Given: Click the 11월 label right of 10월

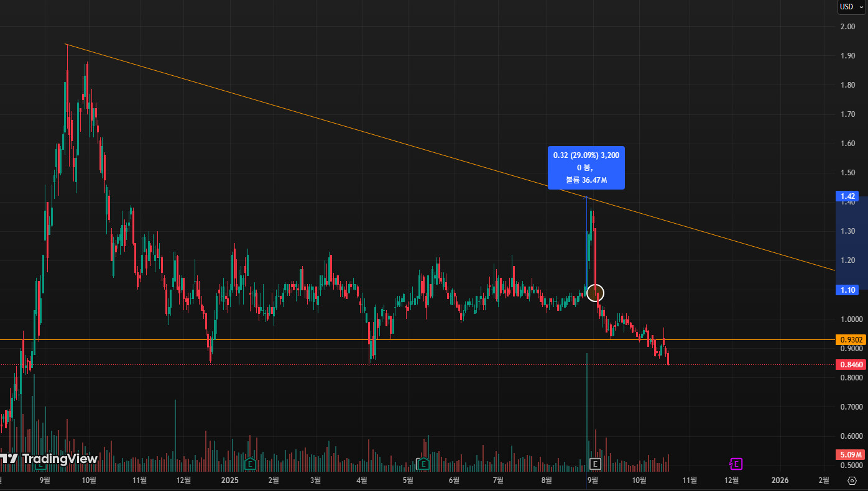Looking at the screenshot, I should click(x=690, y=480).
